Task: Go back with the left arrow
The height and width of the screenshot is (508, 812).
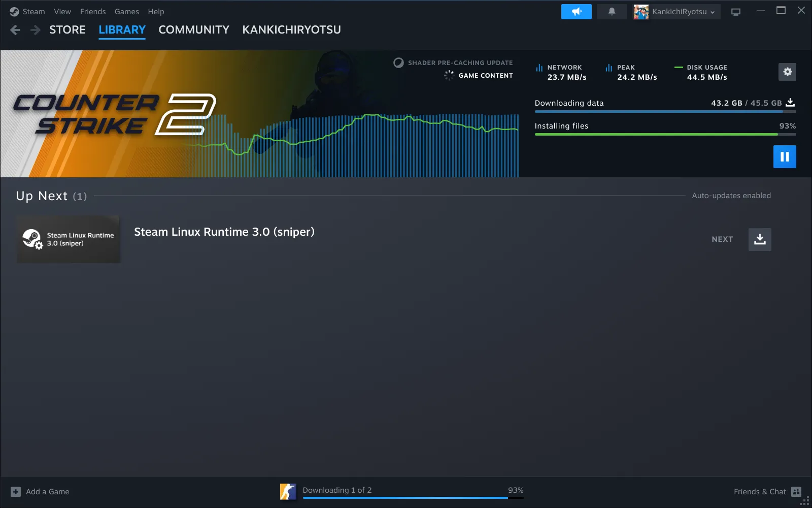Action: point(15,30)
